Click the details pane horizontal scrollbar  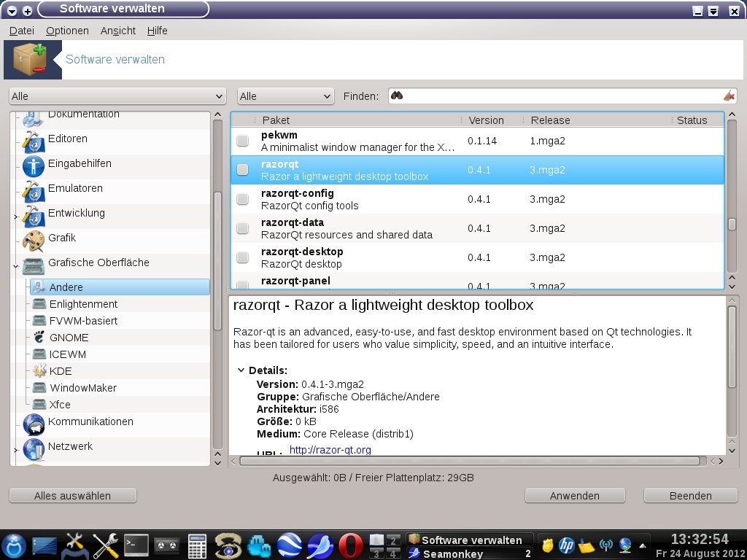point(469,461)
